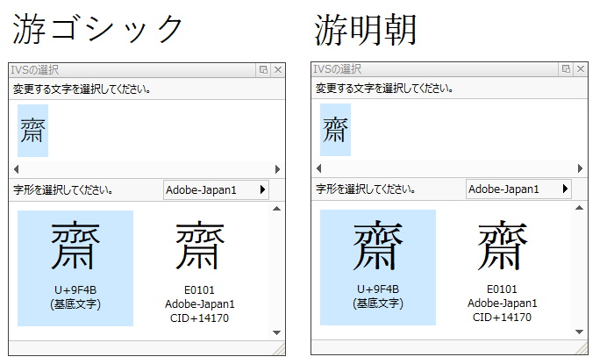The height and width of the screenshot is (364, 614).
Task: Select the highlighted 齋 character in the left panel's text strip
Action: coord(33,131)
